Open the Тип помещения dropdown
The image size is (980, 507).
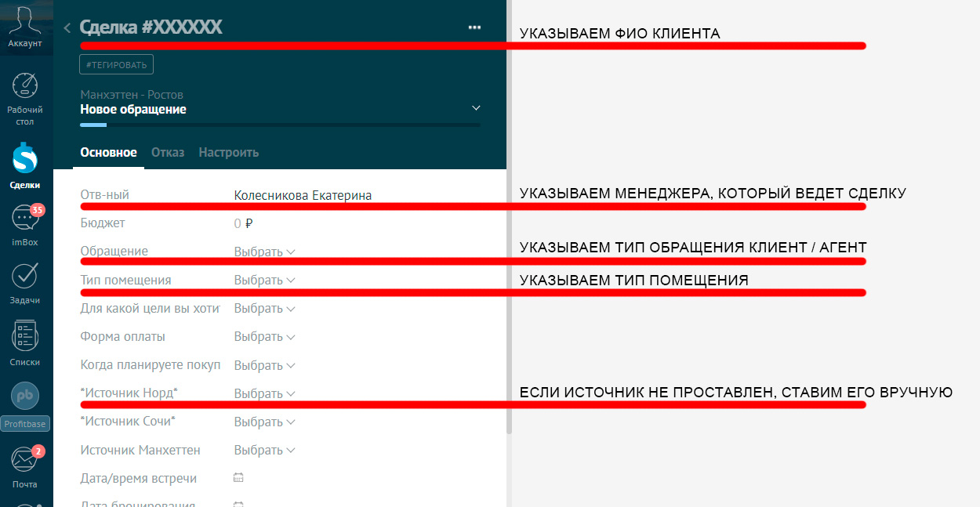[264, 281]
